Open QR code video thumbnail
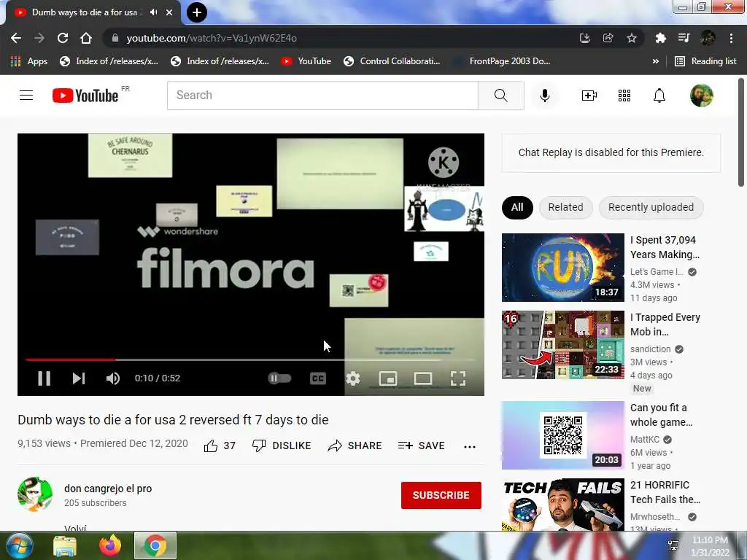This screenshot has height=560, width=747. pos(562,435)
